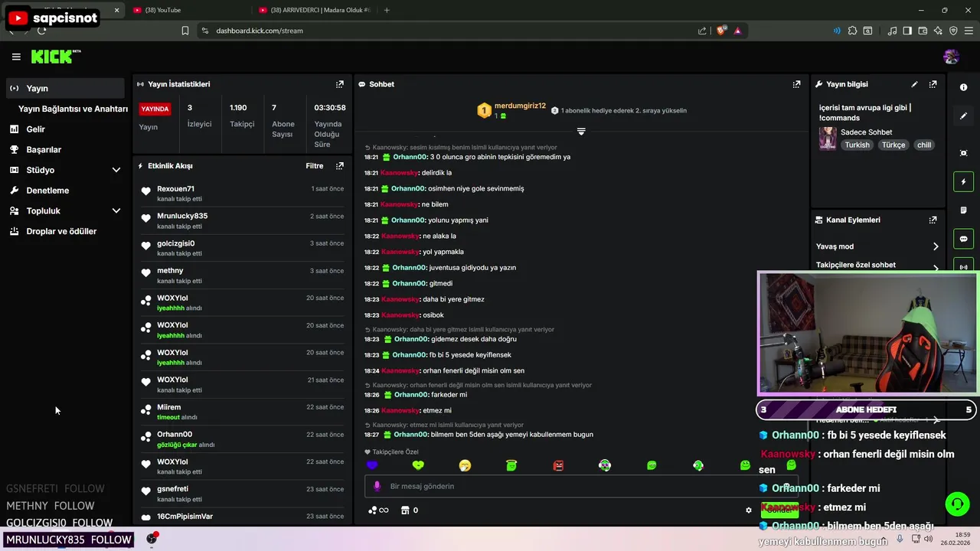The height and width of the screenshot is (551, 980).
Task: Click the share icon in address bar
Action: (x=702, y=31)
